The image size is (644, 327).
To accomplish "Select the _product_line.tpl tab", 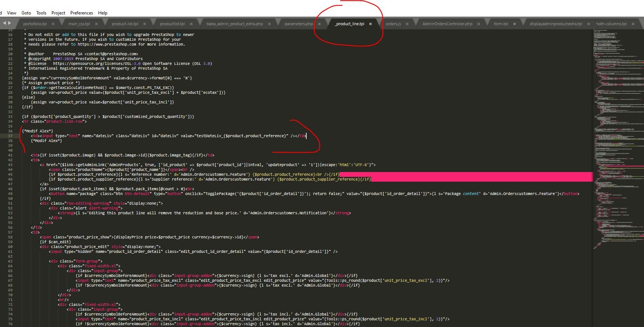I will pyautogui.click(x=350, y=24).
